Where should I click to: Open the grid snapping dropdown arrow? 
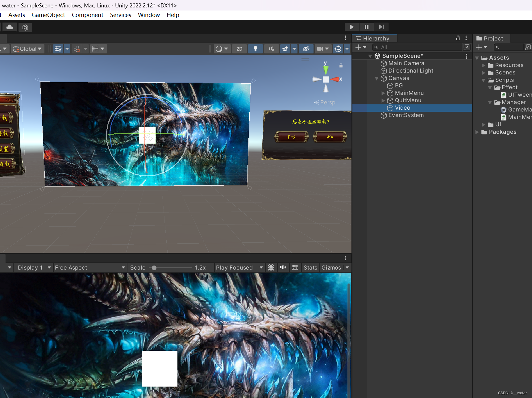(67, 49)
